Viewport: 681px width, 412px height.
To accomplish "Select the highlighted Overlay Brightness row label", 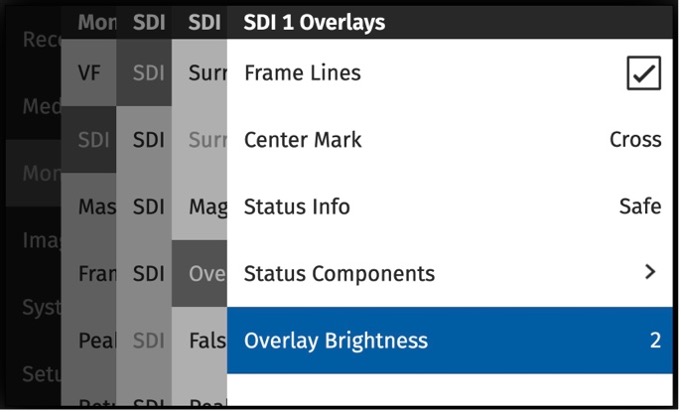I will [335, 341].
